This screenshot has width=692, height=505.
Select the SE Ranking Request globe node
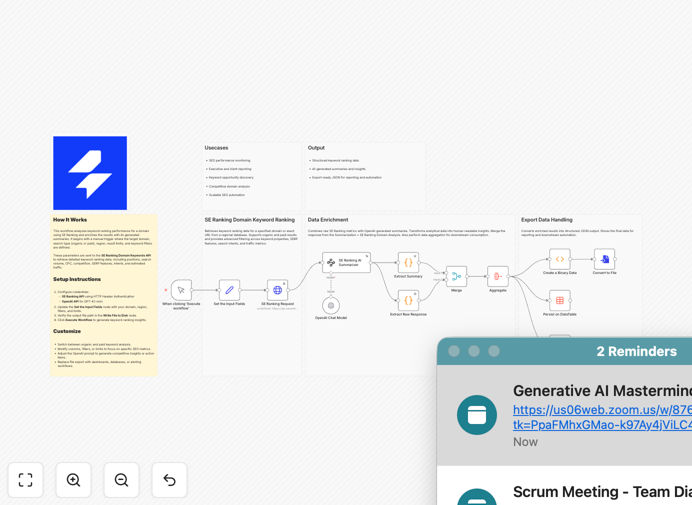[x=278, y=290]
